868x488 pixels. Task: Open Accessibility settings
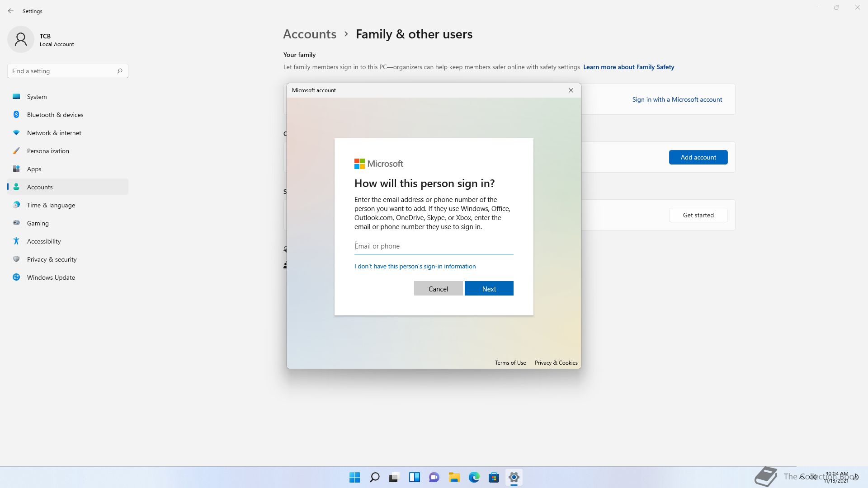[x=68, y=241]
